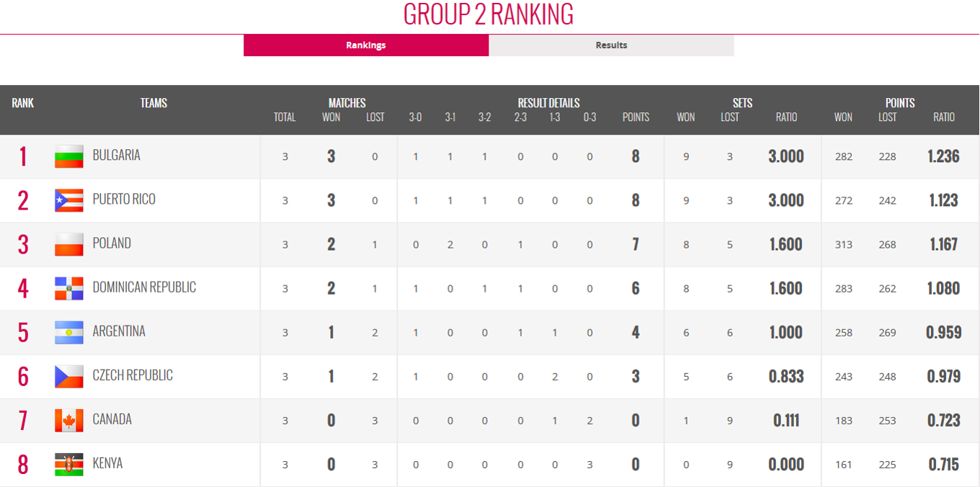Screen dimensions: 980x487
Task: Click the Puerto Rico flag icon
Action: point(69,200)
